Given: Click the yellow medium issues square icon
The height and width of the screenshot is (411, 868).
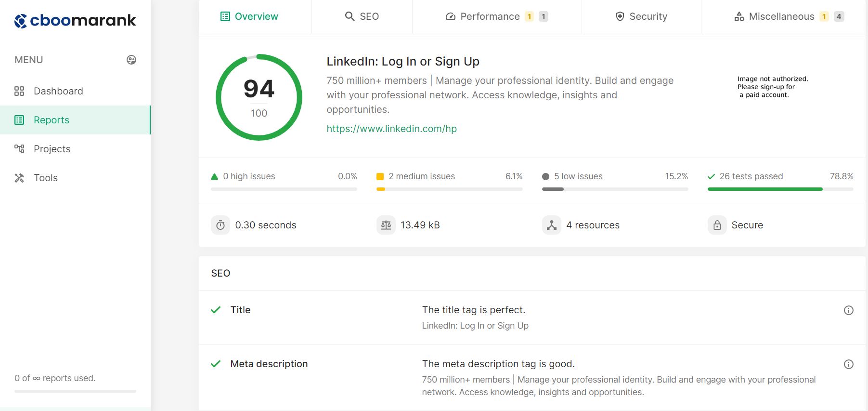Looking at the screenshot, I should coord(380,176).
